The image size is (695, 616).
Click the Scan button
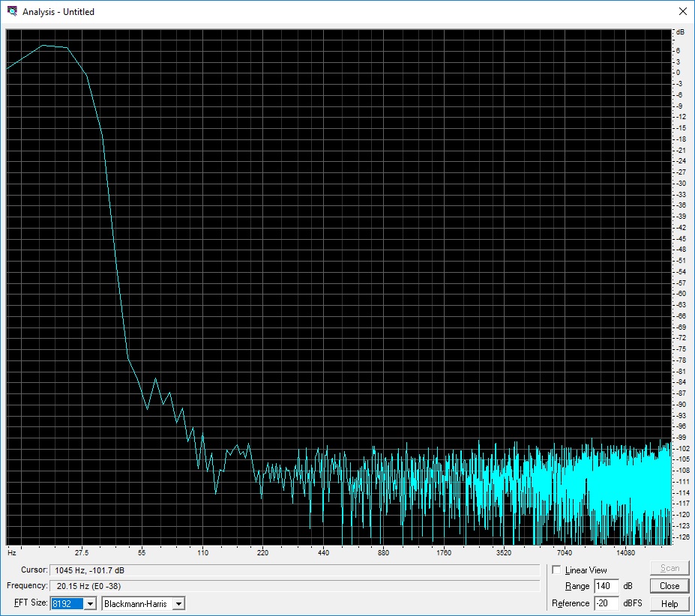[x=670, y=568]
